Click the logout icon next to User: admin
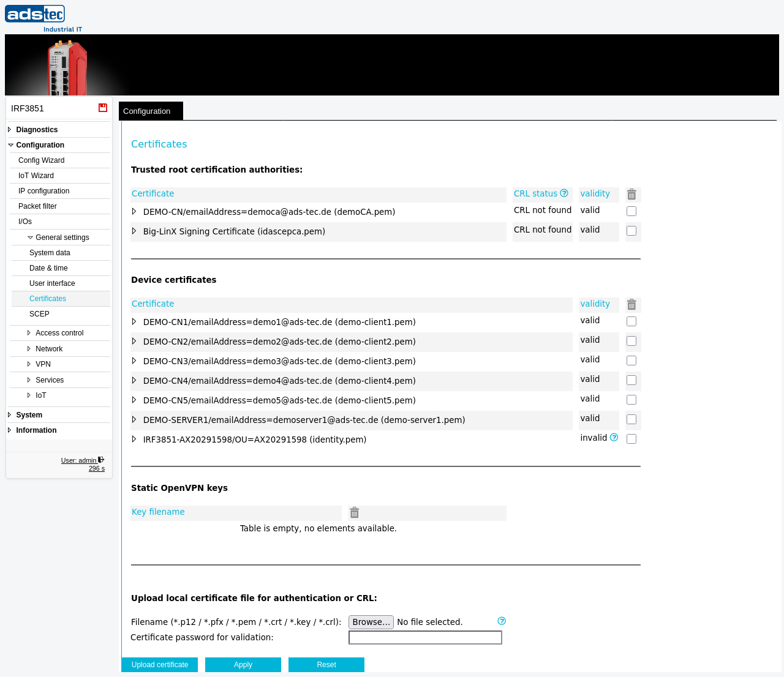Screen dimensions: 784x677 point(101,460)
